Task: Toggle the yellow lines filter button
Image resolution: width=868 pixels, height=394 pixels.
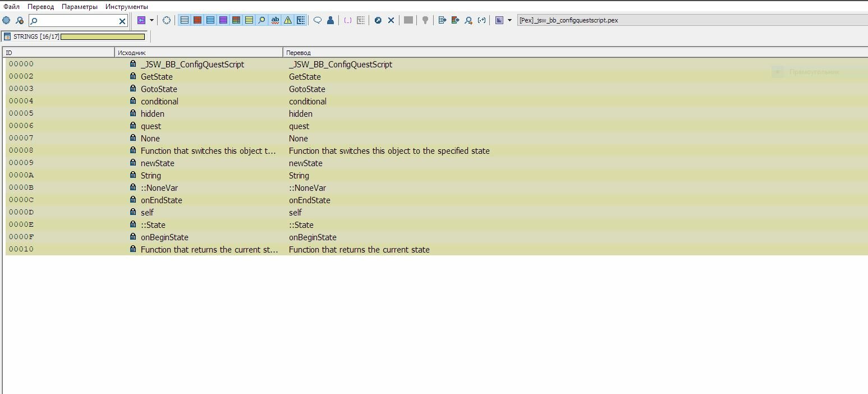Action: pyautogui.click(x=249, y=20)
